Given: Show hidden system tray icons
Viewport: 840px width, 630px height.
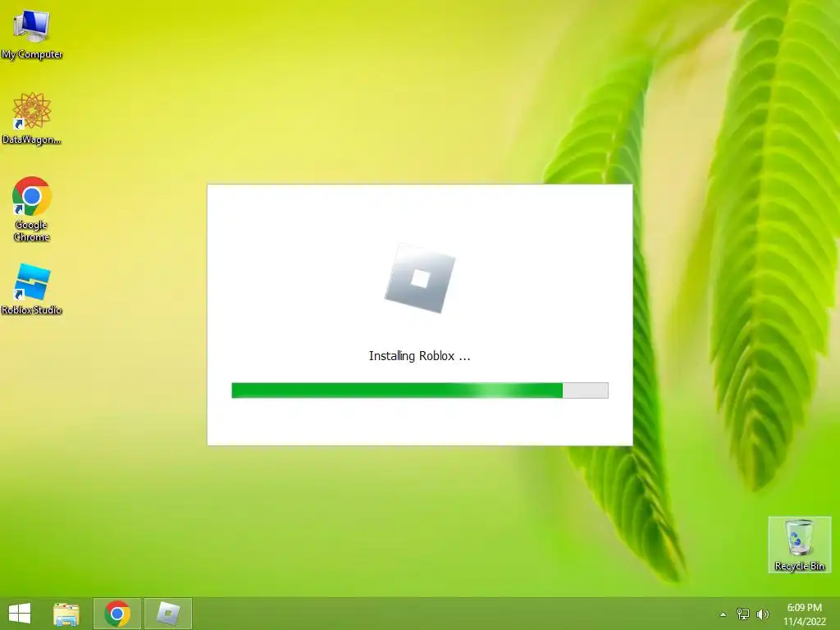Looking at the screenshot, I should (724, 614).
